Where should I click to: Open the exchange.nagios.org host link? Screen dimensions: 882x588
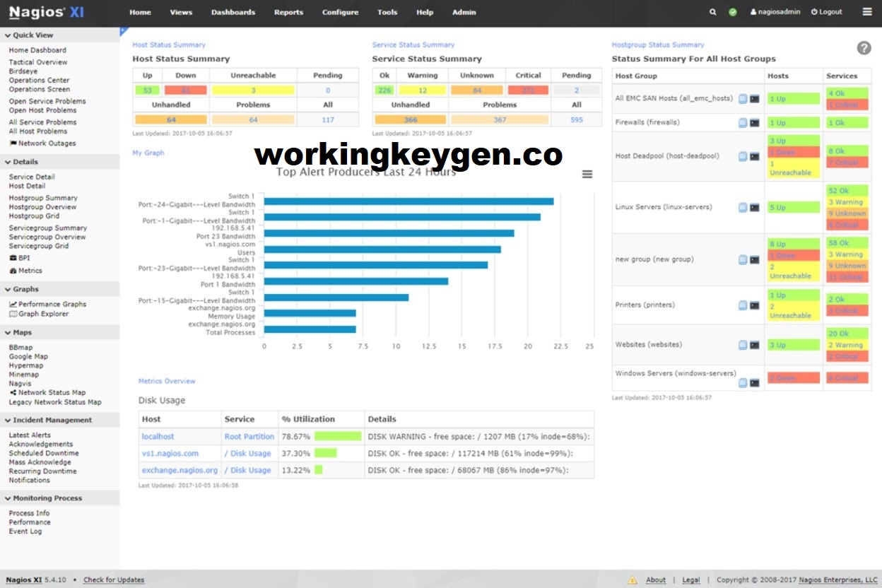click(180, 470)
